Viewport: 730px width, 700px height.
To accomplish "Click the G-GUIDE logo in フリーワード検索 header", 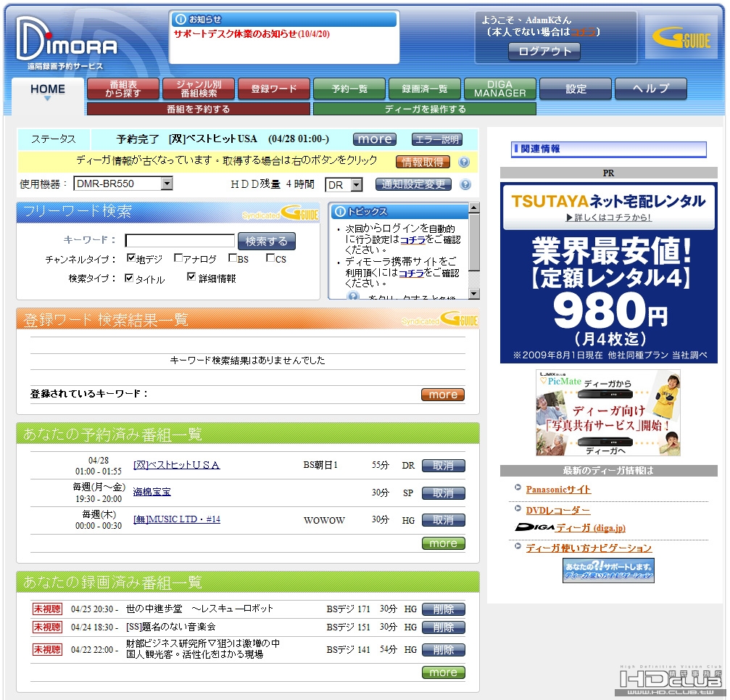I will [x=300, y=213].
